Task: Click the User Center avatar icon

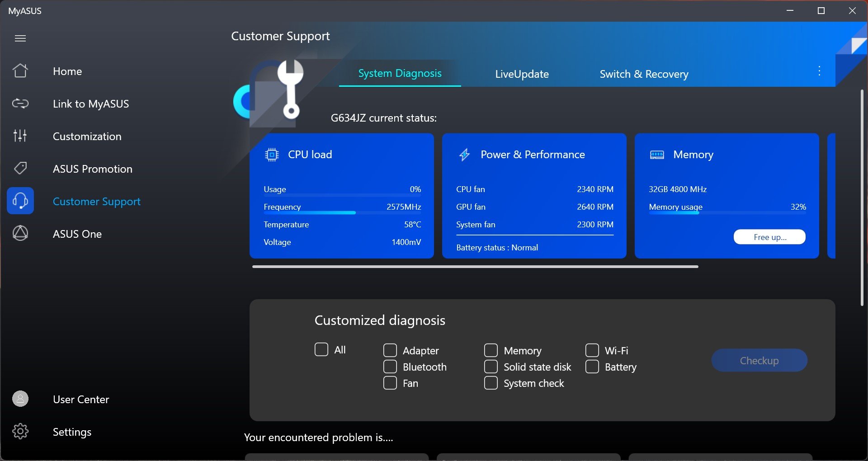Action: [x=20, y=399]
